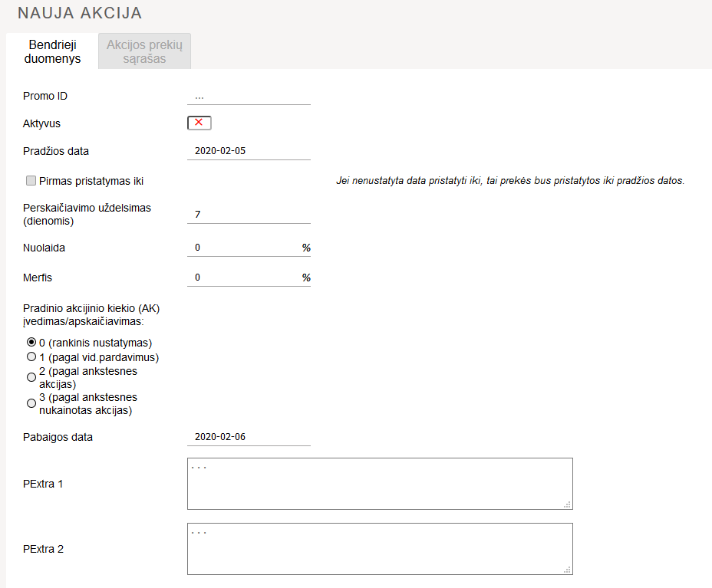Viewport: 712px width, 588px height.
Task: Click inside the PExtra 1 text area
Action: click(379, 484)
